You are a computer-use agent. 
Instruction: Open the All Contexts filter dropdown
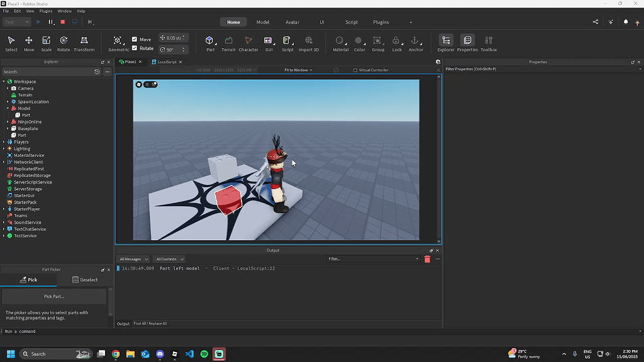pyautogui.click(x=169, y=258)
